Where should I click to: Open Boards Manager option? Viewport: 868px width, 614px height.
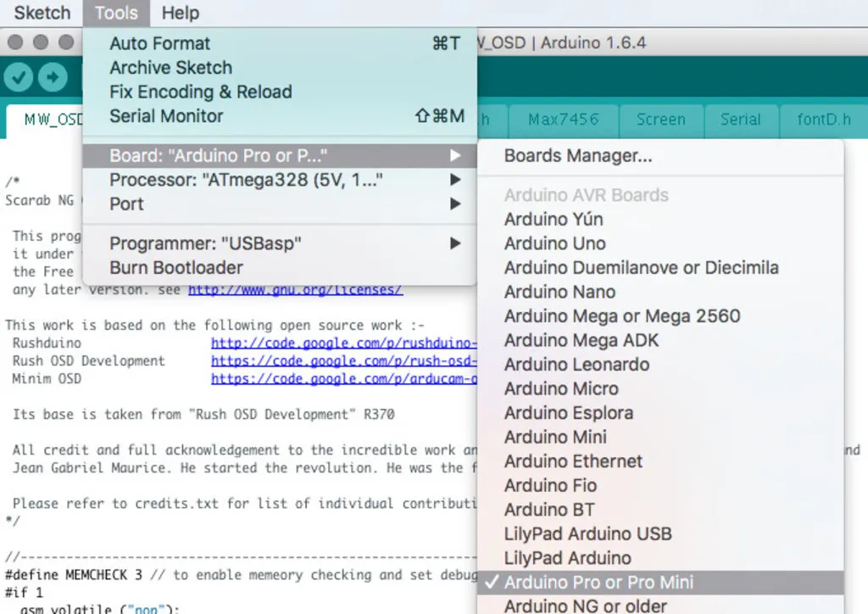tap(578, 156)
